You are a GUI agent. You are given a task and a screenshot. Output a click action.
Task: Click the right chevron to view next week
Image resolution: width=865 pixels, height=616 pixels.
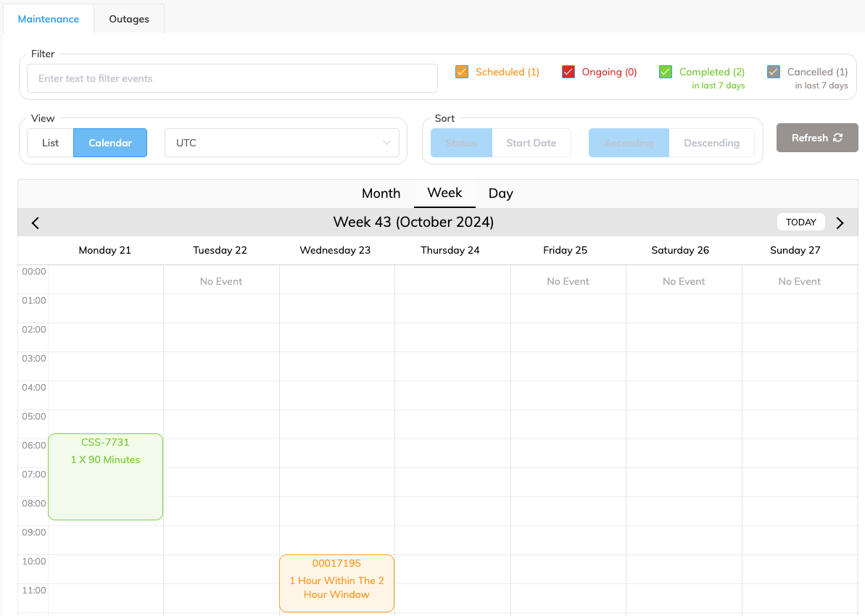click(840, 222)
